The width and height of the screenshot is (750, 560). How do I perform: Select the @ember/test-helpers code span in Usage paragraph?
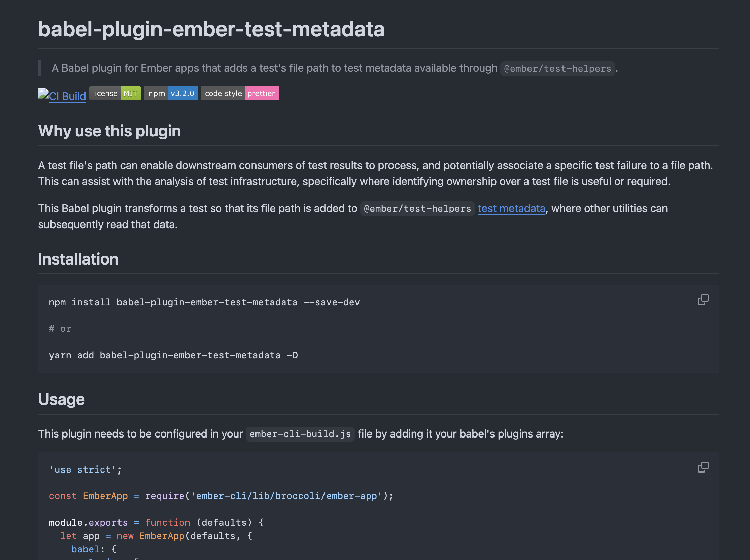click(417, 208)
